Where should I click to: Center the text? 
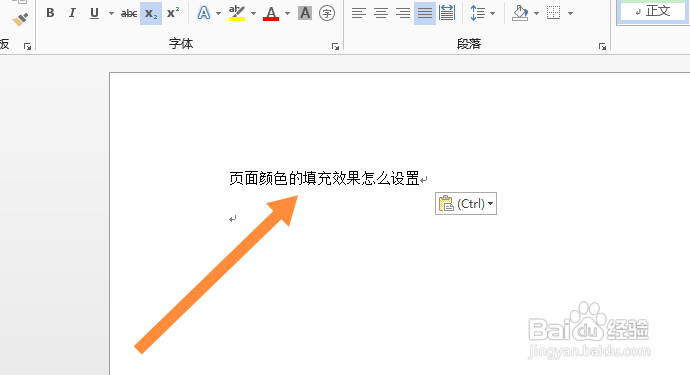pyautogui.click(x=381, y=13)
